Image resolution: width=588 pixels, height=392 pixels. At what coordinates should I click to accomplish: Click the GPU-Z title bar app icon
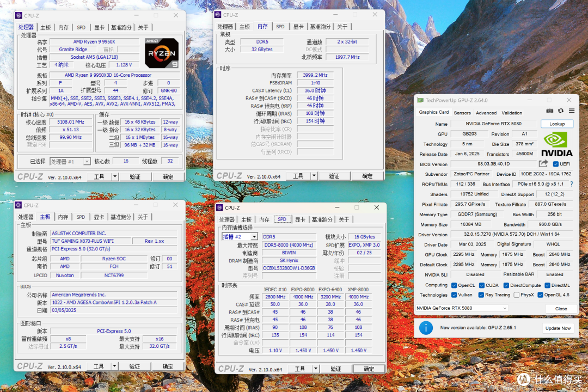(420, 100)
